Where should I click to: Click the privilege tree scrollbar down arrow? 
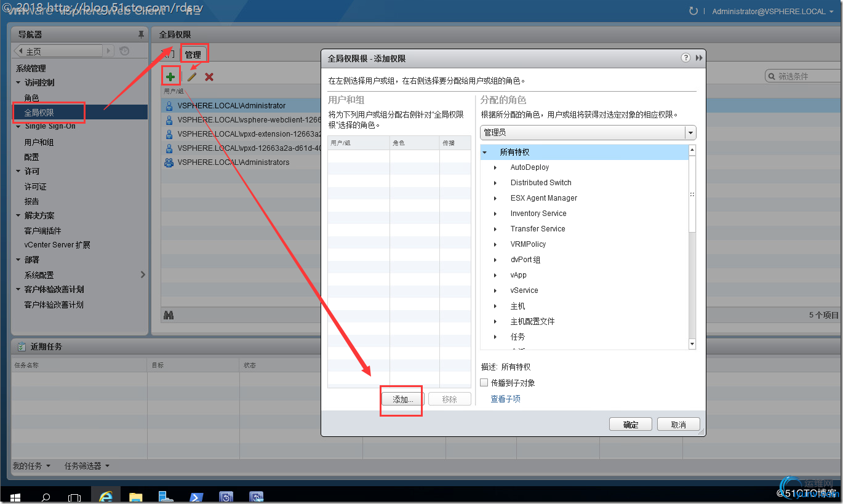(x=692, y=344)
